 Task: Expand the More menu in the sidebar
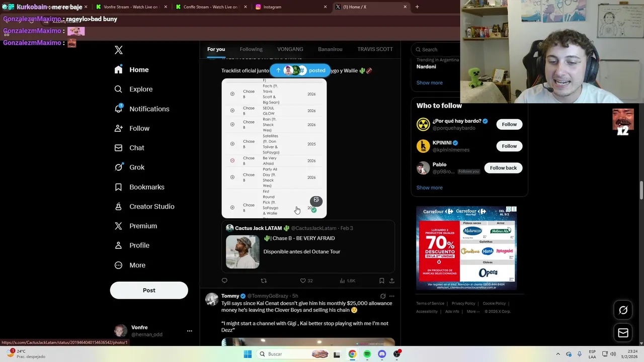click(130, 265)
